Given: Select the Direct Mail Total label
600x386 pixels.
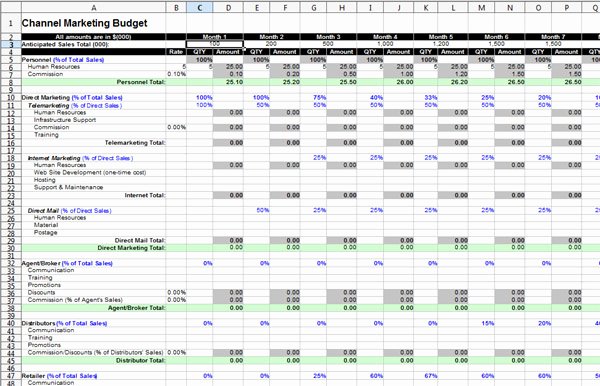Looking at the screenshot, I should point(140,241).
